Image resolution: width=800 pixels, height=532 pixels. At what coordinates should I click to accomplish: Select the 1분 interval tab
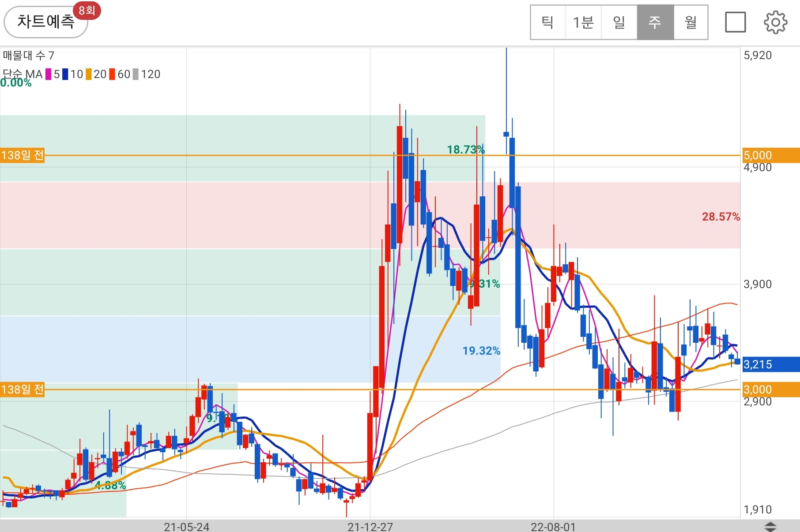point(583,22)
